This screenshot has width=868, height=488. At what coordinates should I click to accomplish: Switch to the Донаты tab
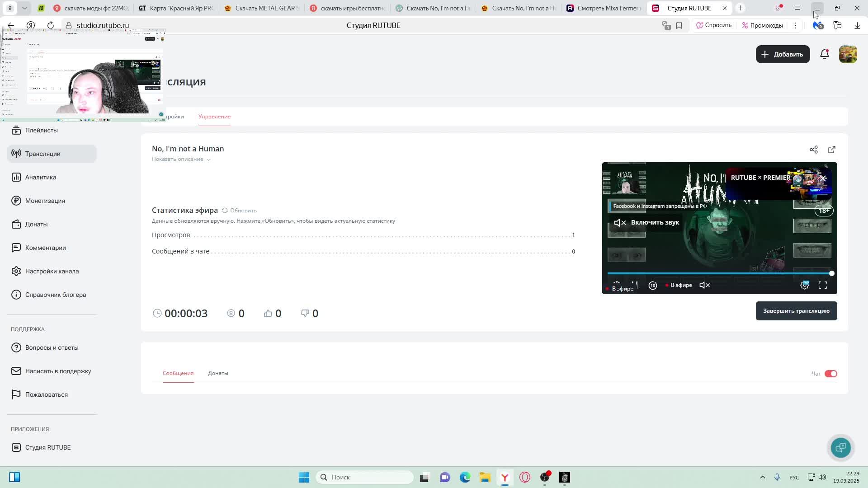click(x=218, y=373)
